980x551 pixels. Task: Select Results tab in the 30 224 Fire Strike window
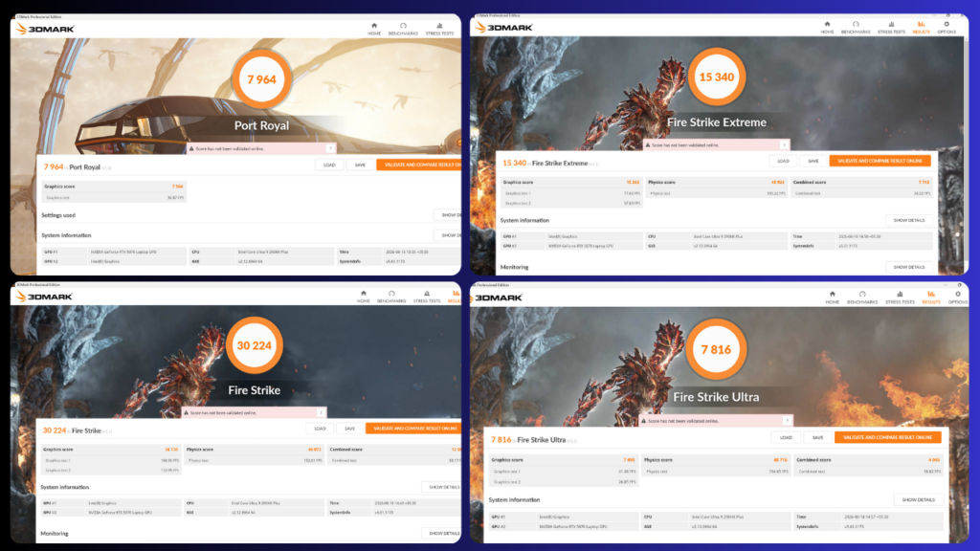(455, 297)
